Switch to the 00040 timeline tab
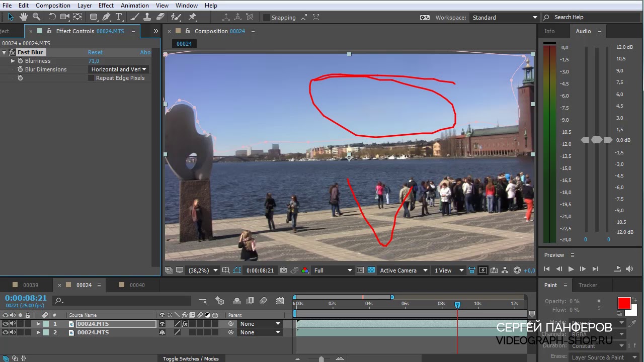 [137, 285]
